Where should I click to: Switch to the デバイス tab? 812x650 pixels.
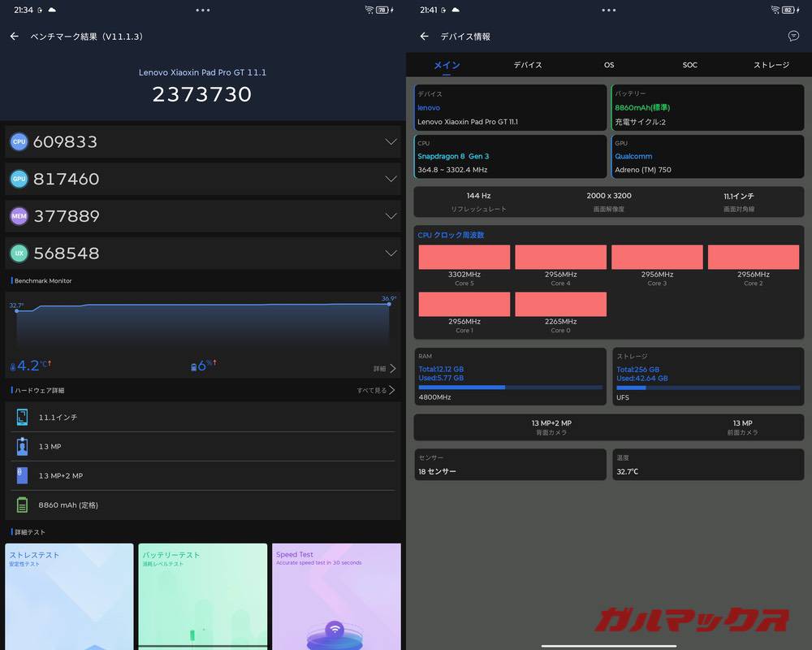(x=528, y=65)
